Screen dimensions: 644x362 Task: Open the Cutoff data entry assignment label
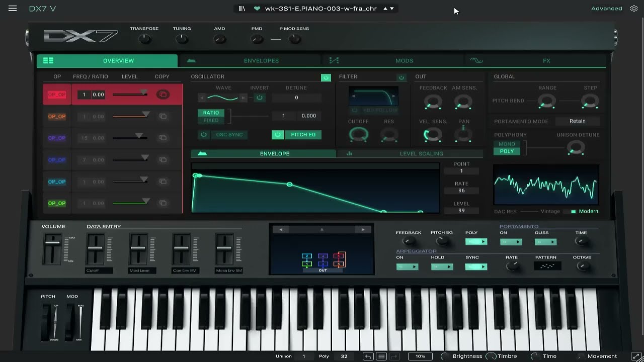(99, 270)
